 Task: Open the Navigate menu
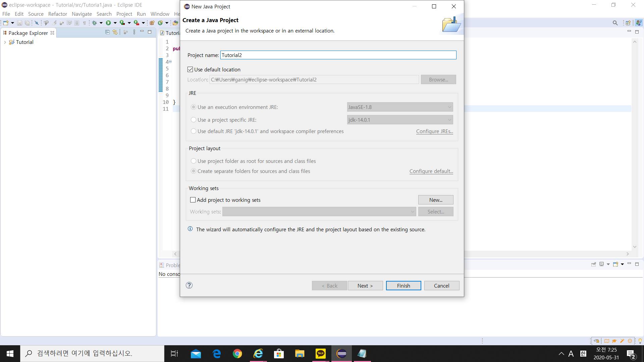(82, 14)
